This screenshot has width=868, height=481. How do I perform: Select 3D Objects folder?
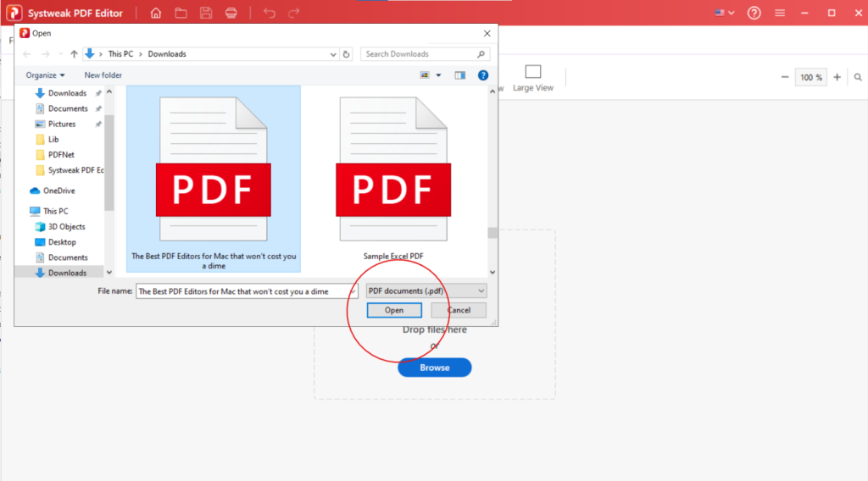pos(66,227)
